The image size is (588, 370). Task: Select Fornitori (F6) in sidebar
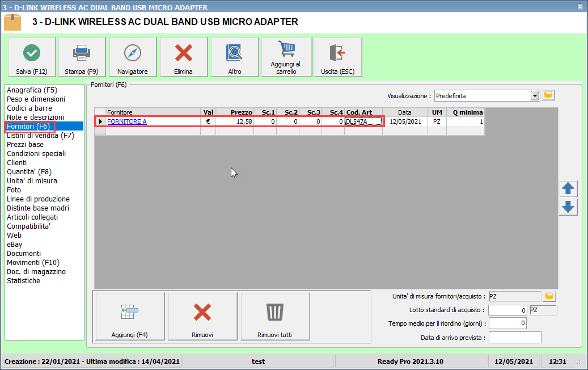pyautogui.click(x=28, y=127)
